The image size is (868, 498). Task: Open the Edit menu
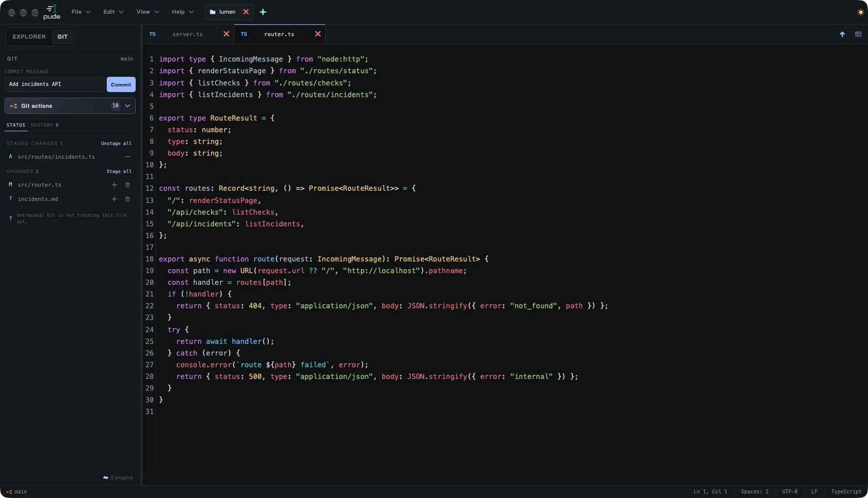[113, 12]
